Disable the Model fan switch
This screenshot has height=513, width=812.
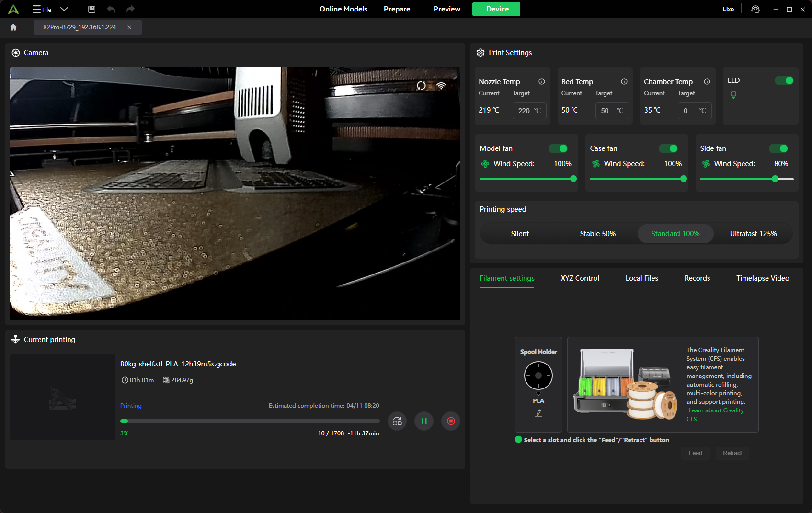pyautogui.click(x=558, y=148)
